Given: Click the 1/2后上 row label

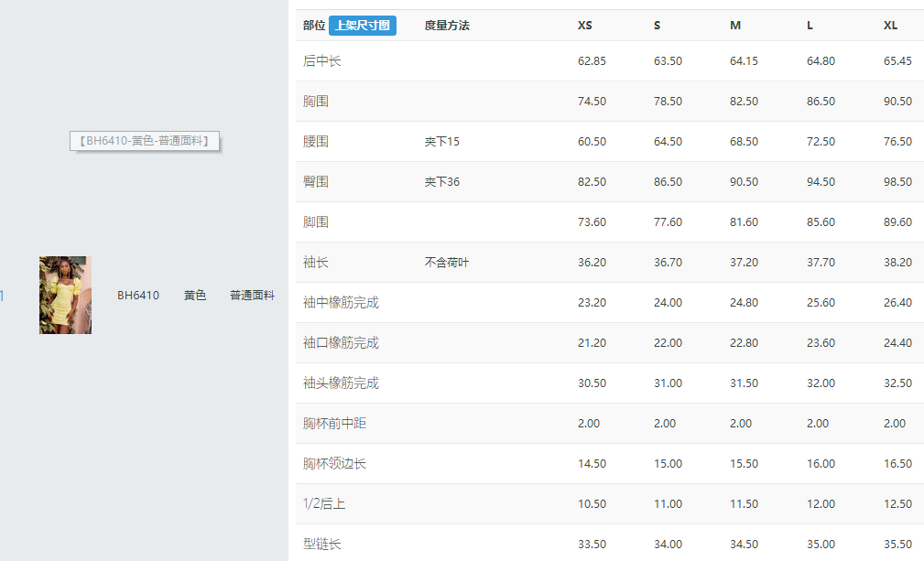Looking at the screenshot, I should 324,504.
